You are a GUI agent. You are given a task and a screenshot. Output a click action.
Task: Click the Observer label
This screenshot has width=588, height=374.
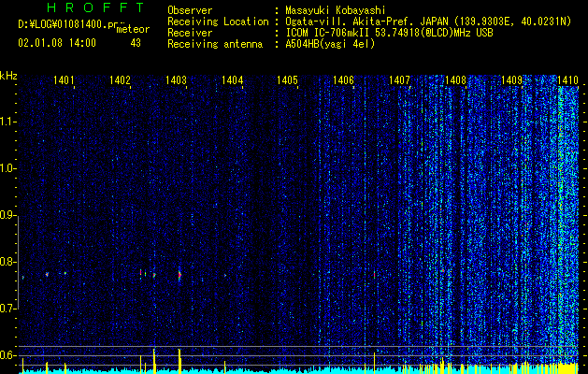pos(190,10)
